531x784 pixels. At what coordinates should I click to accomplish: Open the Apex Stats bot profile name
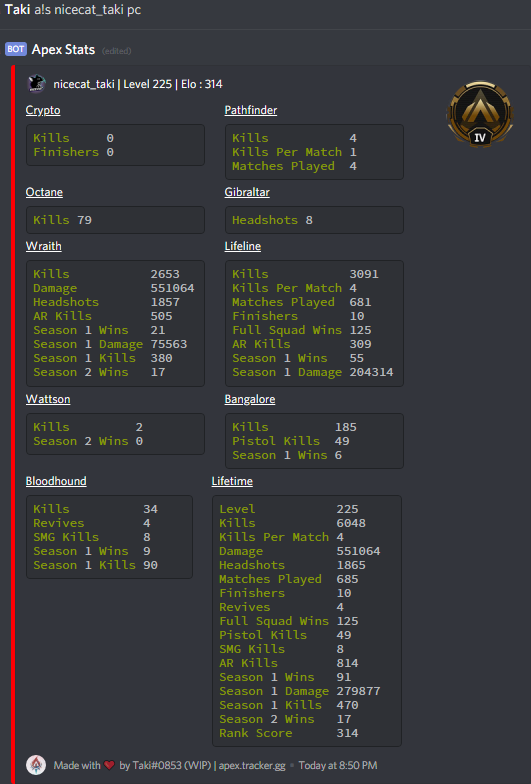coord(63,50)
